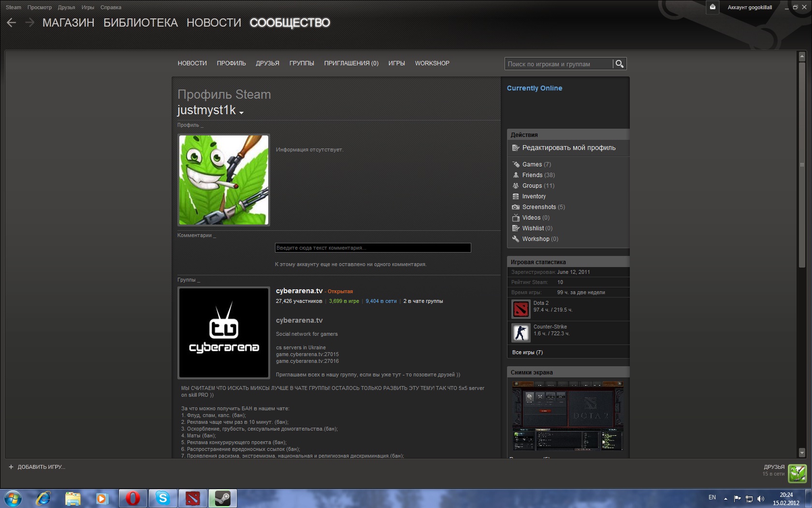Click Редактировать мой профиль link
This screenshot has height=508, width=812.
pos(569,148)
